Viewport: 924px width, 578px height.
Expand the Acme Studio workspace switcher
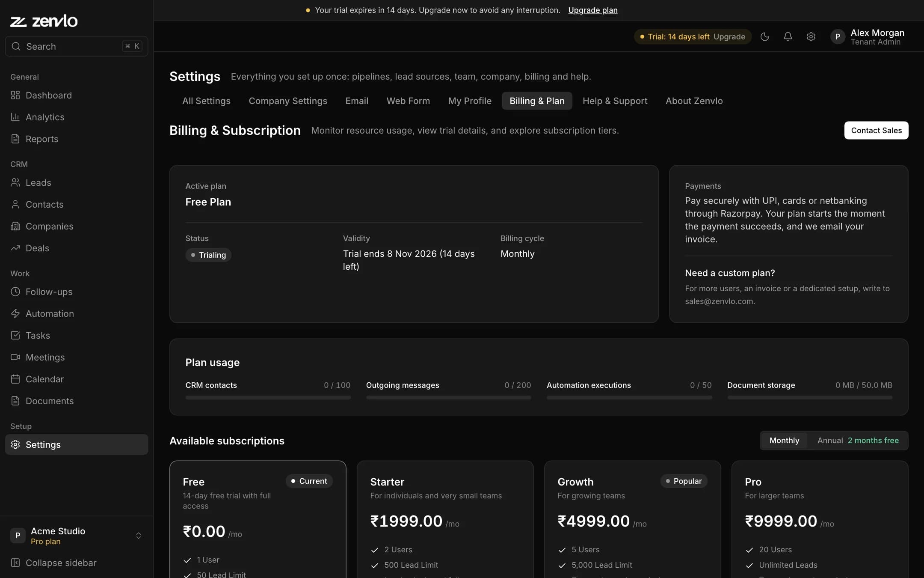pyautogui.click(x=77, y=536)
